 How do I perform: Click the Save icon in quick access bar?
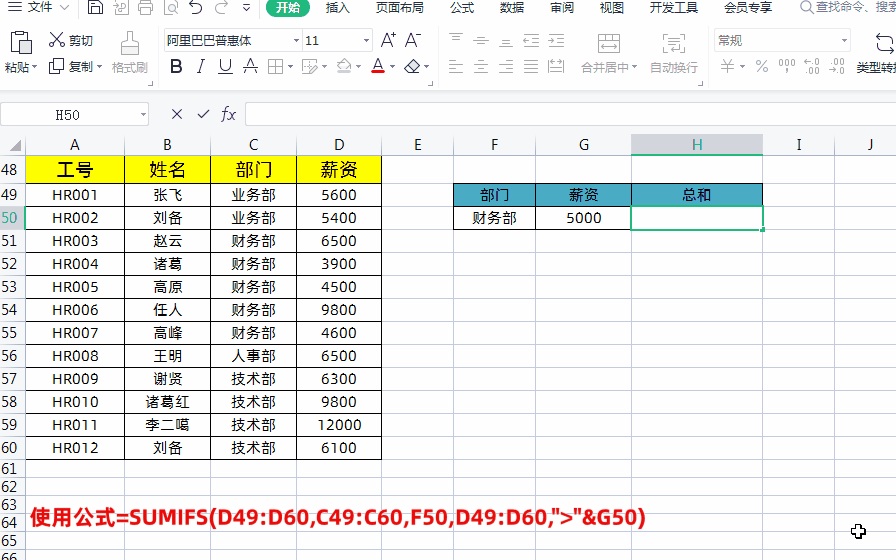click(x=95, y=7)
